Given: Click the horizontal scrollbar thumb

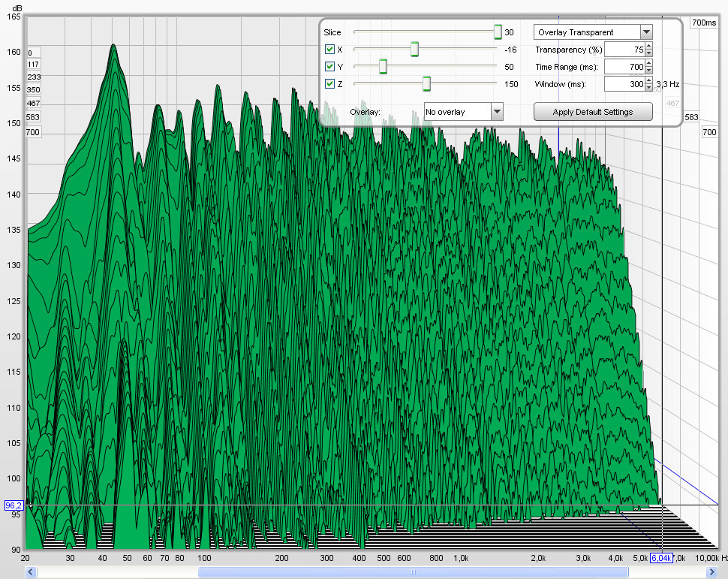Looking at the screenshot, I should pos(413,571).
